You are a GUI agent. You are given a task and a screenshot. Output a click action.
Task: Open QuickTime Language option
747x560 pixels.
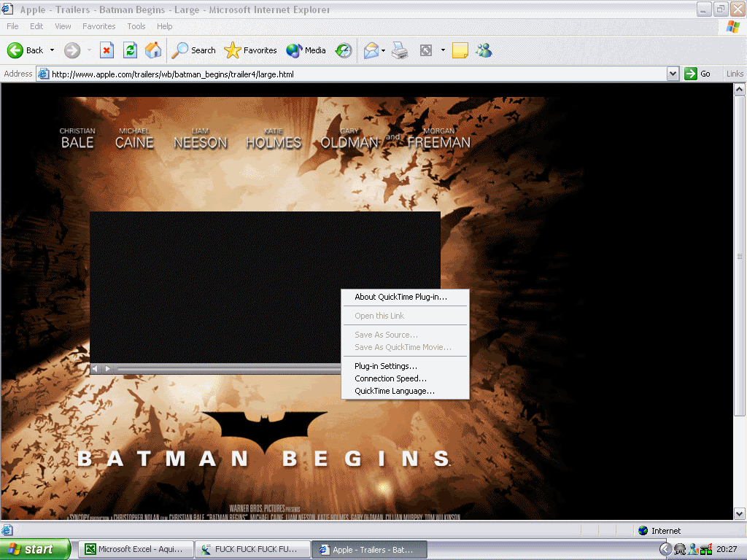point(406,391)
